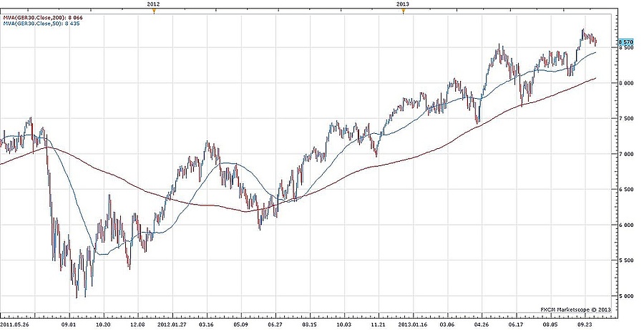This screenshot has width=644, height=330.
Task: Click the 2013 year label on top axis
Action: pos(403,4)
